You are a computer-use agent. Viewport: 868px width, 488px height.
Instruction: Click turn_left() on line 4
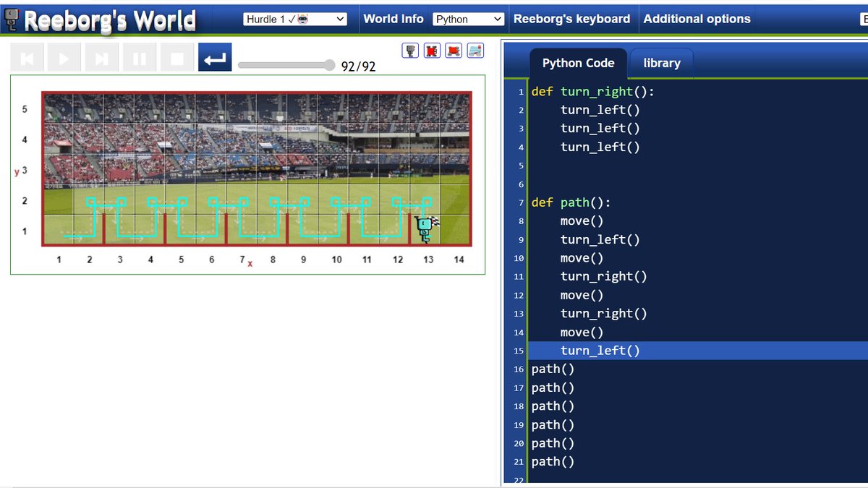click(600, 147)
